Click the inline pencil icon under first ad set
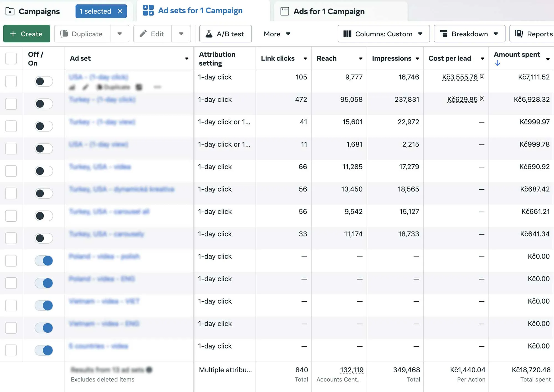Viewport: 554px width, 392px height. point(86,87)
